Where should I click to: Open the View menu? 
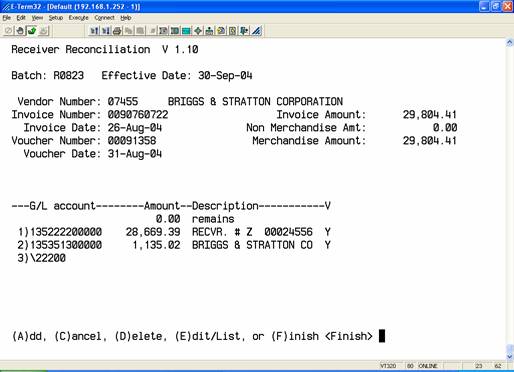(37, 18)
